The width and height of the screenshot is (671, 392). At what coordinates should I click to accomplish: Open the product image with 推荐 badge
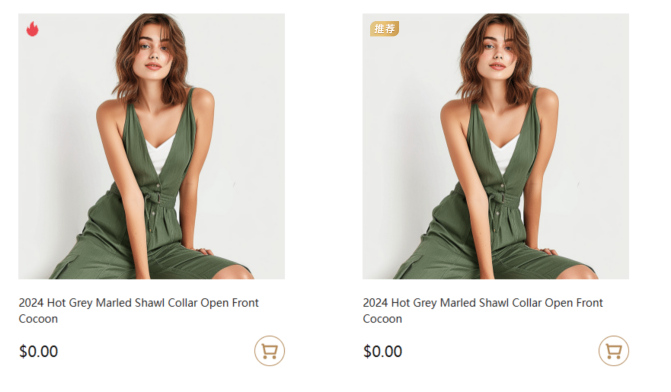coord(496,146)
